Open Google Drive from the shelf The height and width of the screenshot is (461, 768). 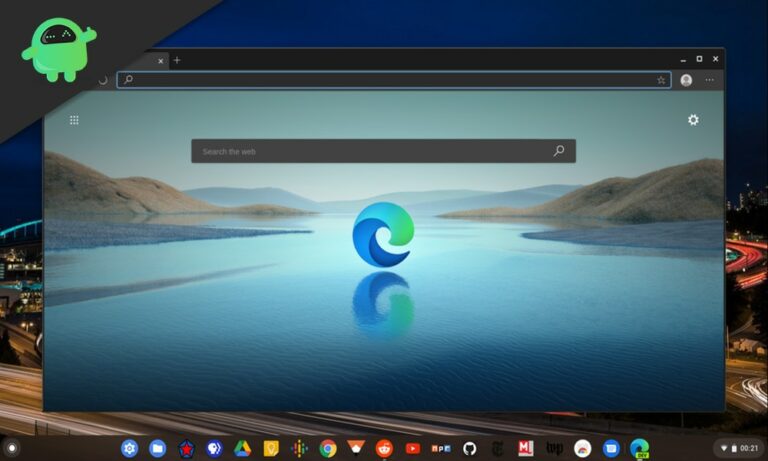coord(242,448)
